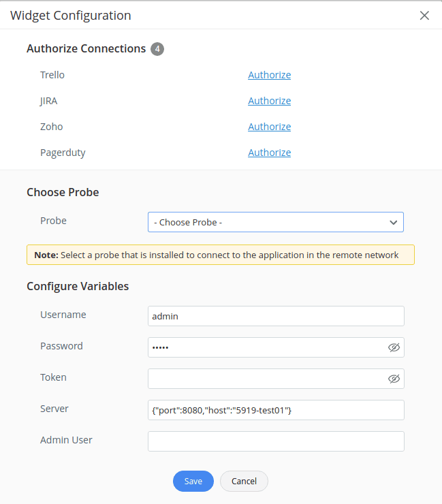Focus the Admin User input field
Screen dimensions: 442x504
pyautogui.click(x=275, y=441)
